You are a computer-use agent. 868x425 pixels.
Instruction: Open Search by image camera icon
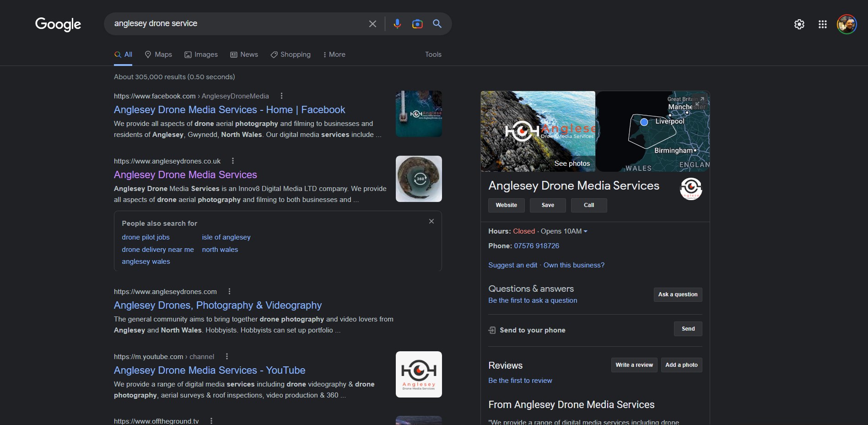tap(417, 24)
